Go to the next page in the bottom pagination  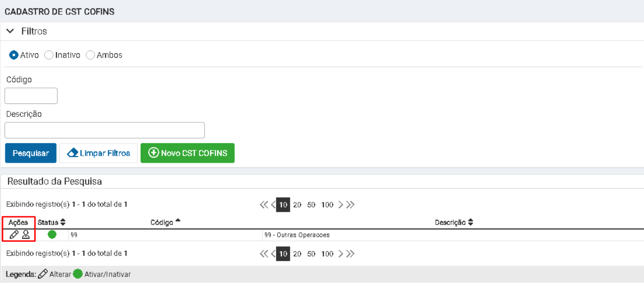(x=341, y=254)
